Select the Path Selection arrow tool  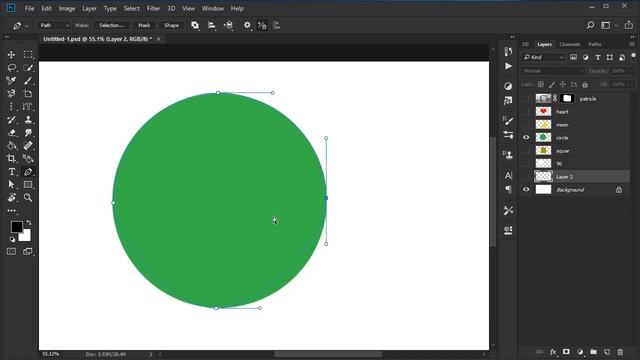coord(11,184)
